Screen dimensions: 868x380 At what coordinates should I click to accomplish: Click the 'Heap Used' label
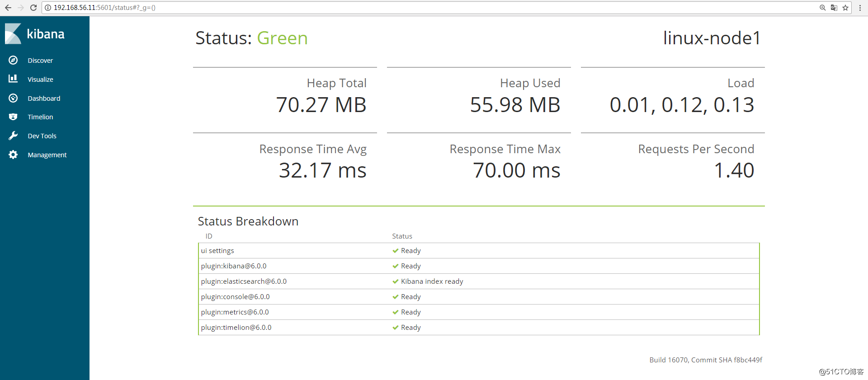tap(530, 83)
